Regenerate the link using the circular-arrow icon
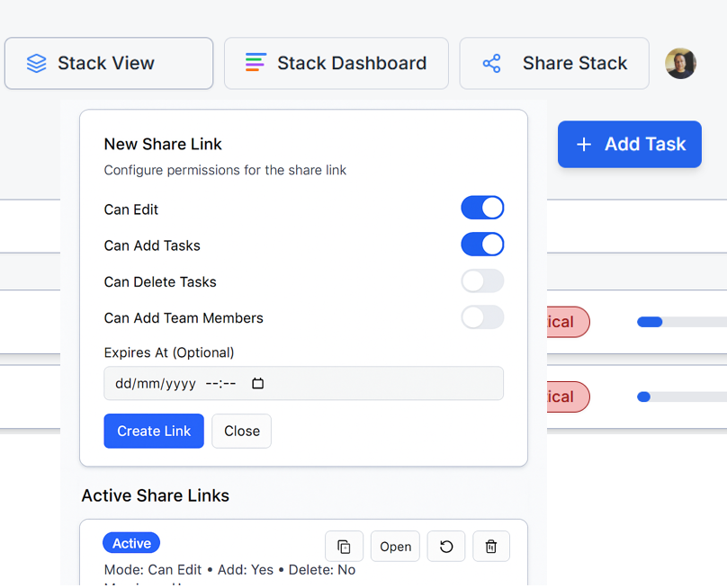727x588 pixels. click(x=446, y=546)
